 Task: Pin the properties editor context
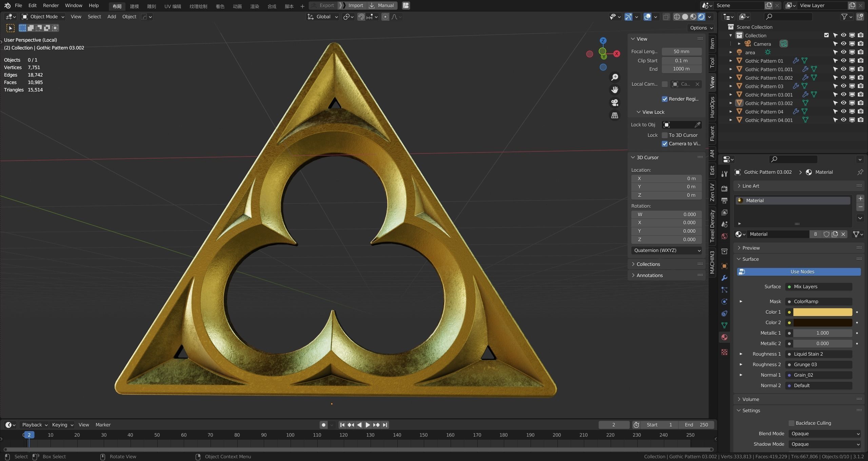[x=860, y=172]
